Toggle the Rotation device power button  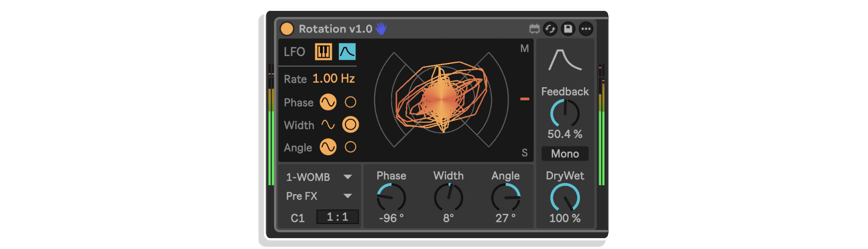click(x=287, y=29)
